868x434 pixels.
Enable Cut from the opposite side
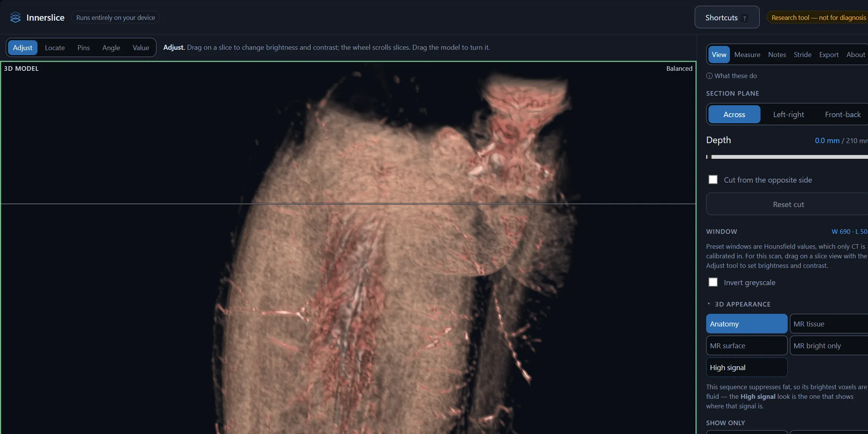[x=713, y=179]
